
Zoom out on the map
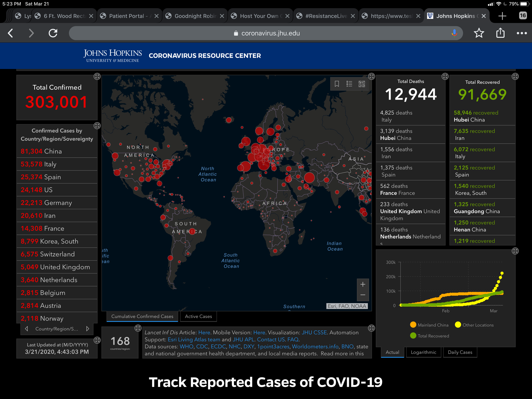(363, 295)
